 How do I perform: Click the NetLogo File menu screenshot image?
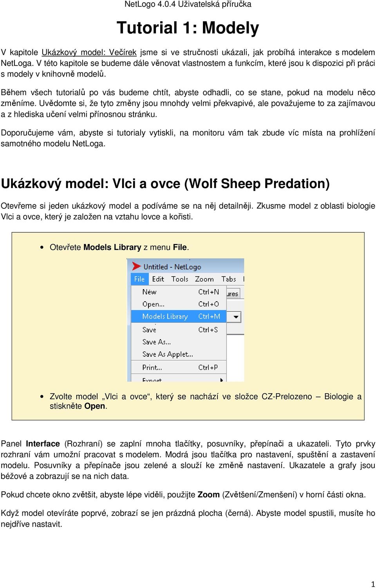186,320
